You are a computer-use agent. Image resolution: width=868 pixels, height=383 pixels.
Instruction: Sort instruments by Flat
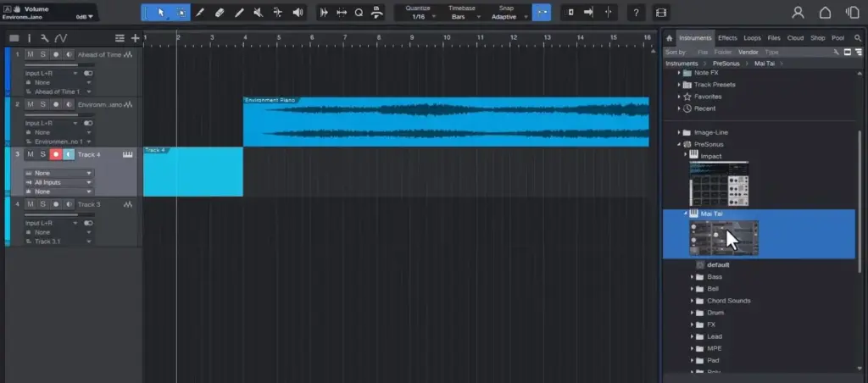pos(703,52)
